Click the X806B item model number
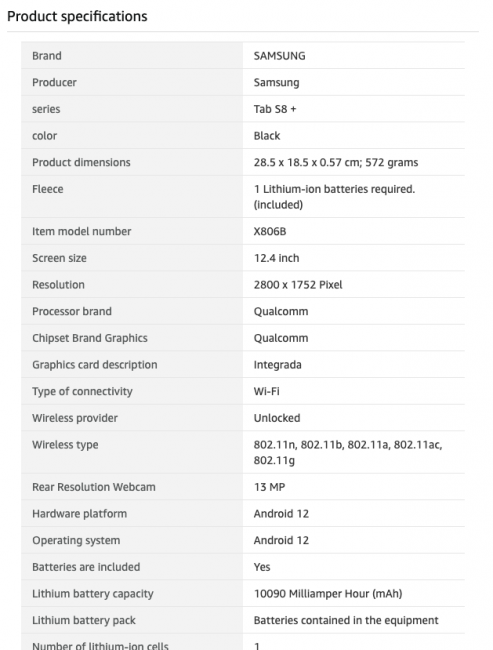The height and width of the screenshot is (650, 493). 270,231
